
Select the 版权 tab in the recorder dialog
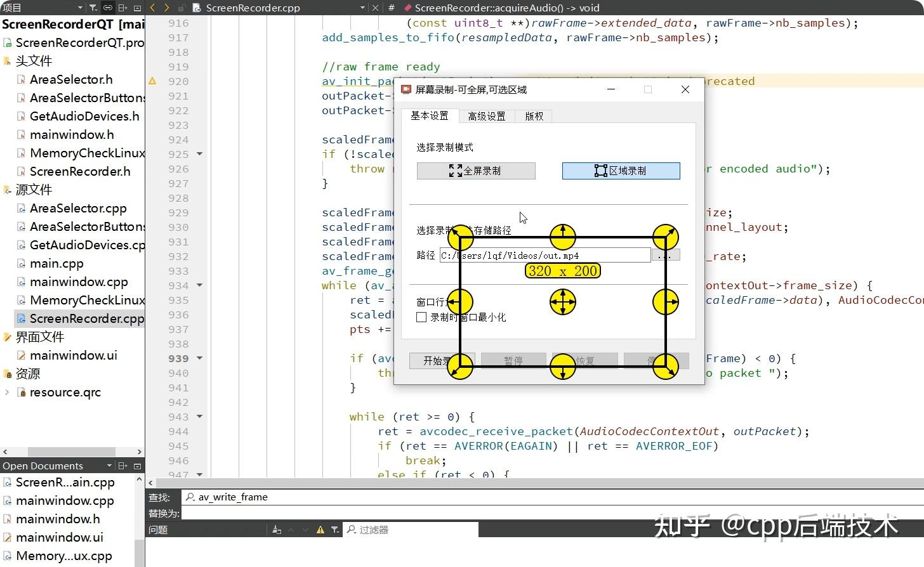click(534, 116)
